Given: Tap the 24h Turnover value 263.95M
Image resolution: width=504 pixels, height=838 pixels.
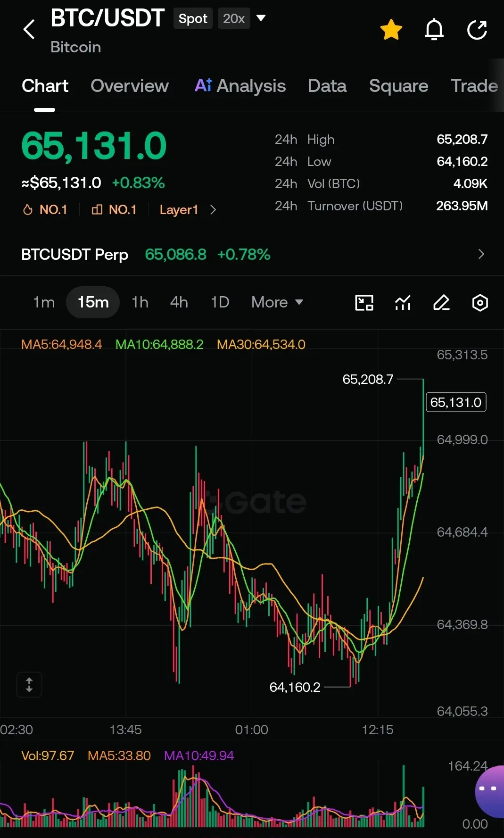Looking at the screenshot, I should (462, 206).
